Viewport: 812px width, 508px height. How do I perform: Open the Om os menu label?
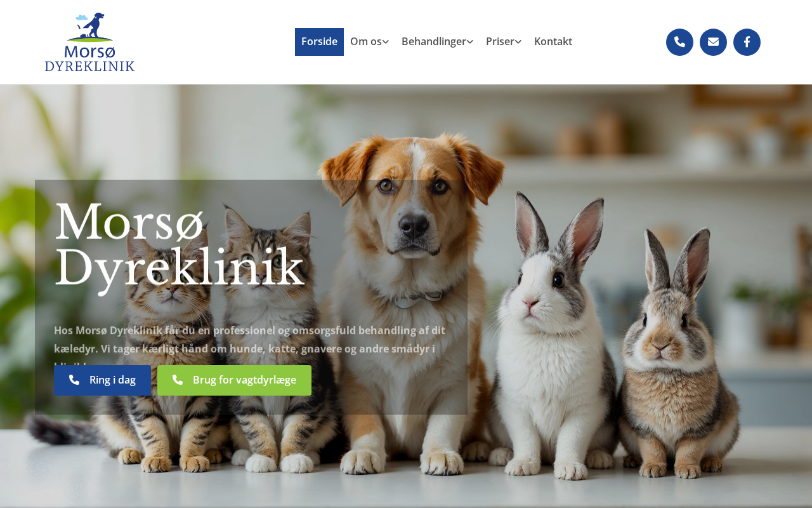click(x=366, y=42)
